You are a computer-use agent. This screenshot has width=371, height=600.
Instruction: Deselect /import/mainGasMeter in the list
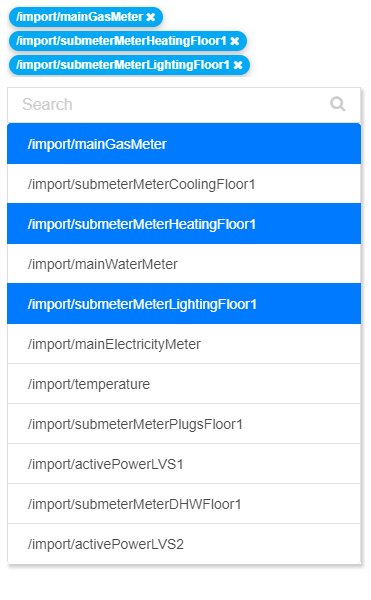click(x=184, y=144)
